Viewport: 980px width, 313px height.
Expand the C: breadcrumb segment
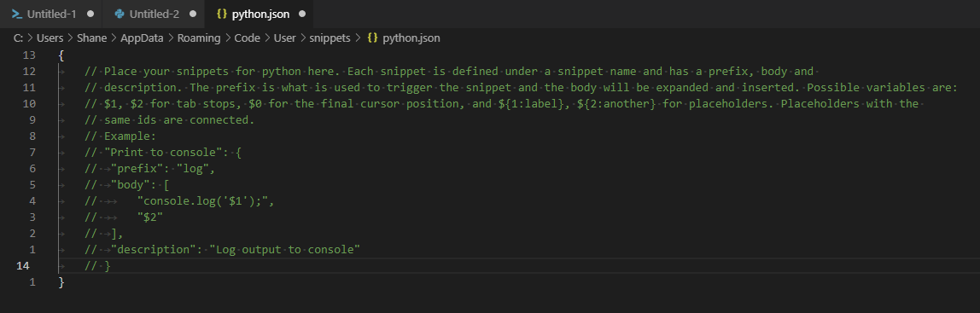[18, 38]
